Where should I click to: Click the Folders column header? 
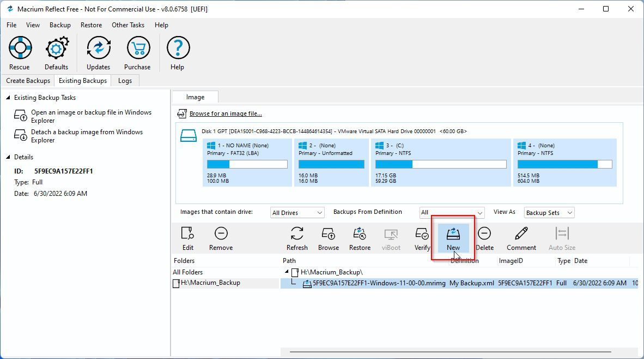184,261
